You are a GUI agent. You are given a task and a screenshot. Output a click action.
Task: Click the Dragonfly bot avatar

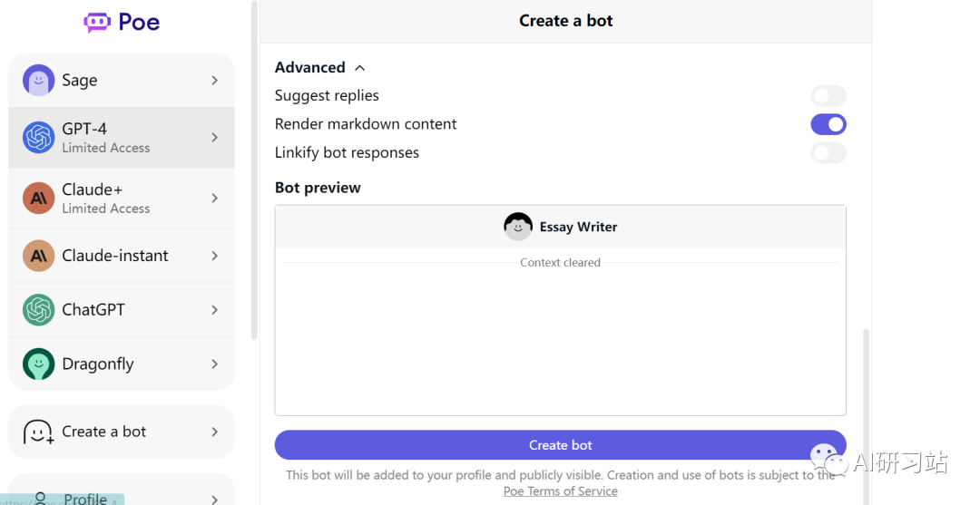point(39,364)
